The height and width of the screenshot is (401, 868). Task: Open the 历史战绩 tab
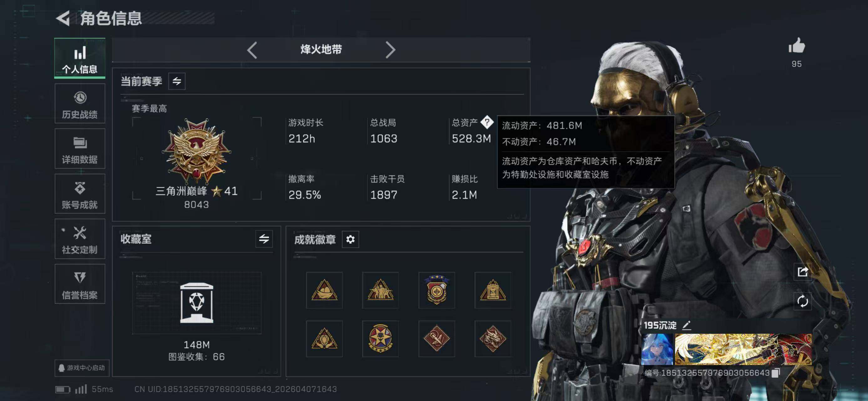tap(80, 103)
